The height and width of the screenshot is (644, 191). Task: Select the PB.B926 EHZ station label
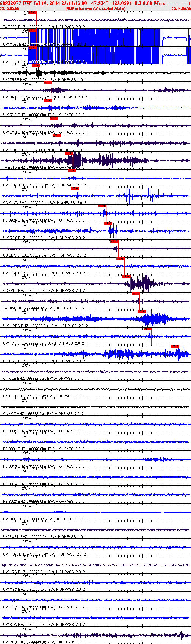coord(14,220)
